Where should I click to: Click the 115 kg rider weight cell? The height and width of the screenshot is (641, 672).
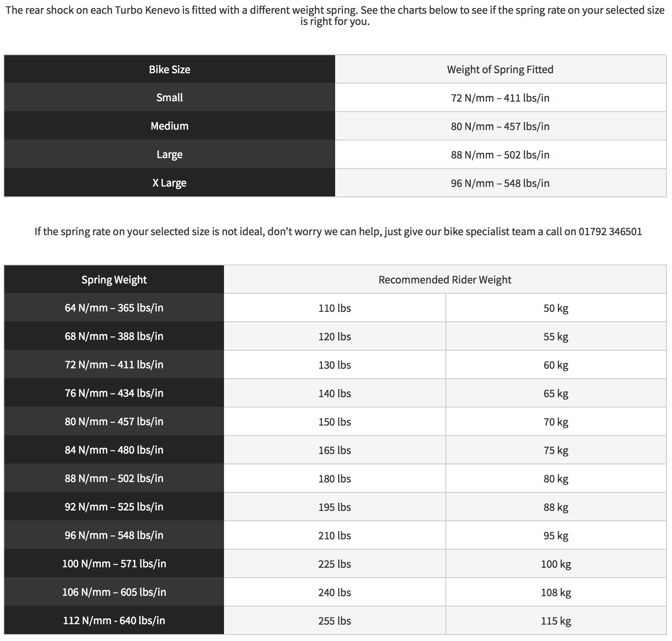pyautogui.click(x=556, y=621)
